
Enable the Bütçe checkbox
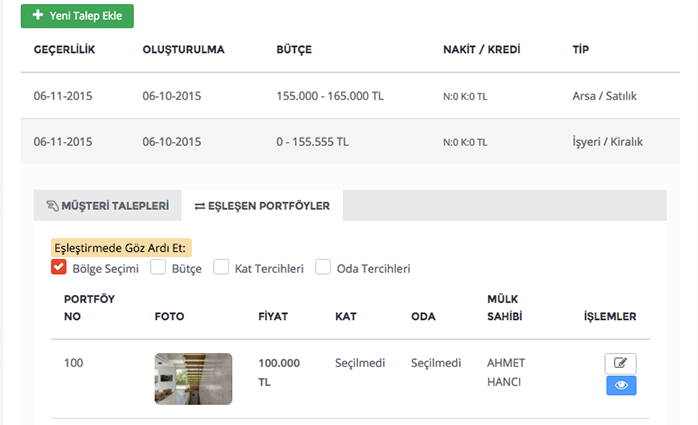tap(158, 267)
